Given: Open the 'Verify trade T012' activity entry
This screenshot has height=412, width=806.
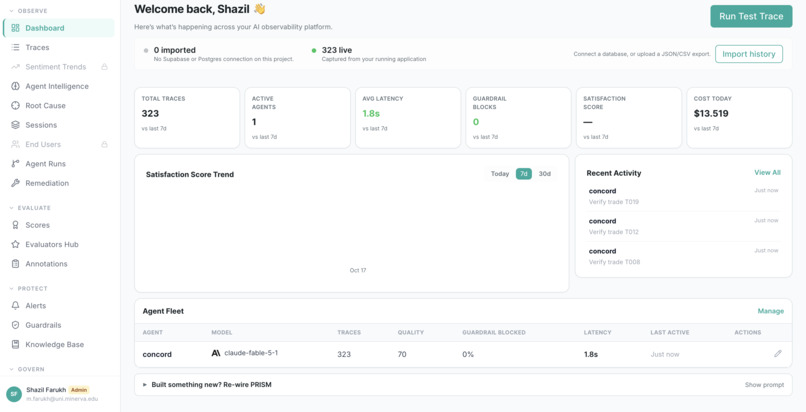Looking at the screenshot, I should (683, 227).
